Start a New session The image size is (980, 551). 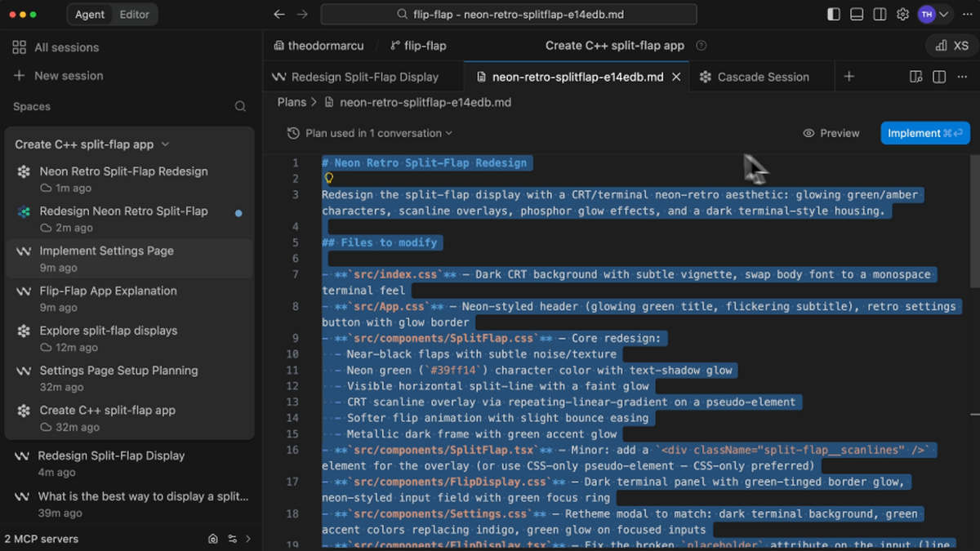coord(57,75)
